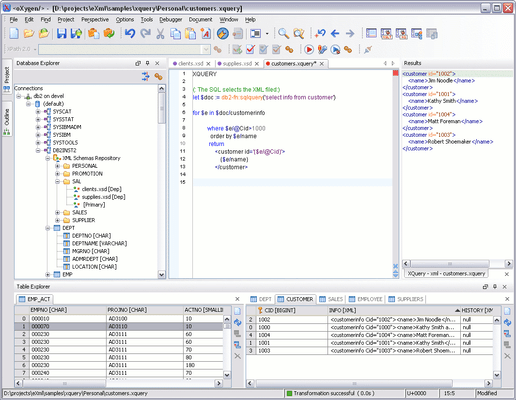Collapse the DEPT table node
The image size is (516, 400).
(x=48, y=228)
